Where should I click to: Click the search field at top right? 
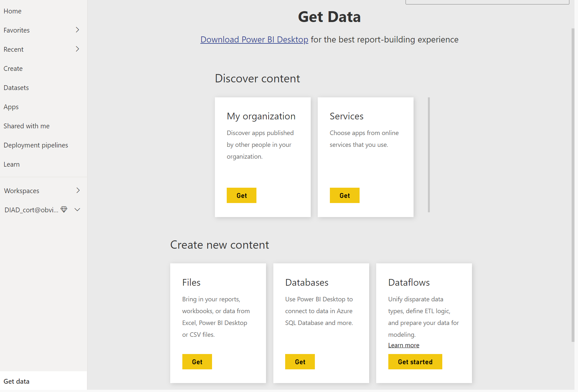point(488,2)
